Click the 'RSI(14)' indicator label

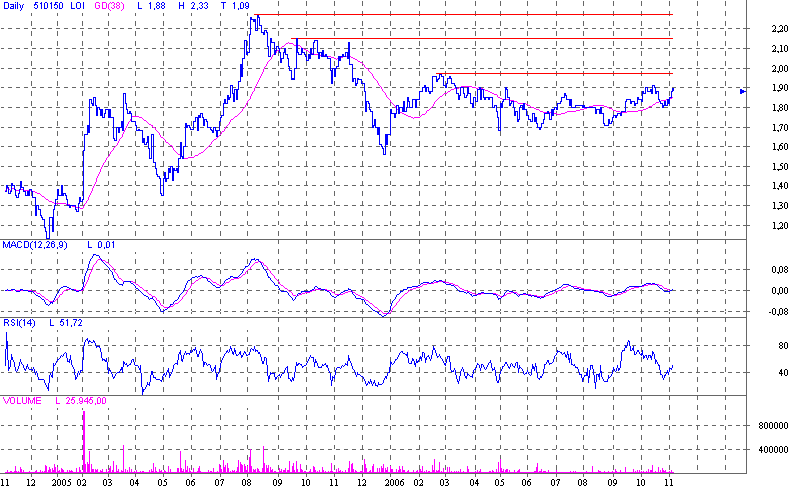tap(19, 323)
